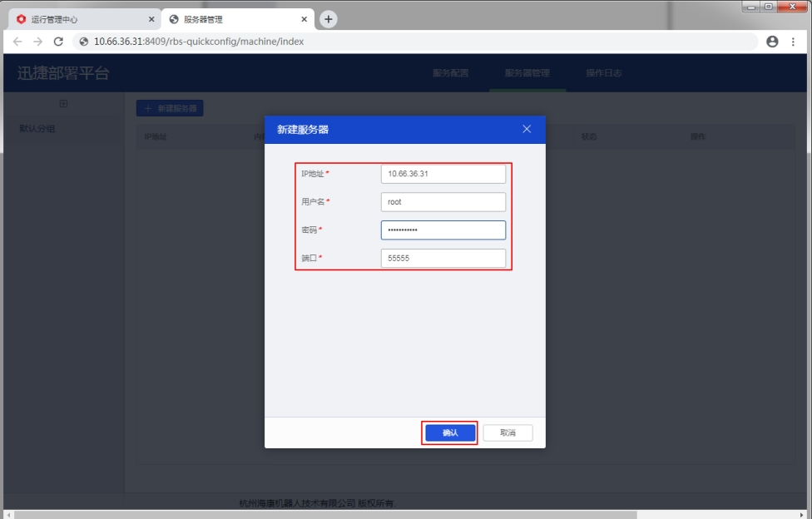812x519 pixels.
Task: Click the 用户名 input field
Action: tap(443, 202)
